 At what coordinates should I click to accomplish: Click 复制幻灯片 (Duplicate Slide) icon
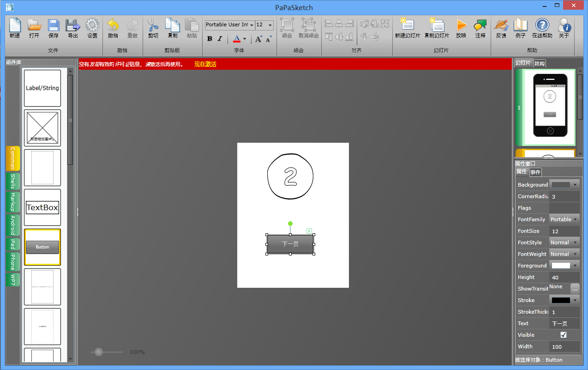436,24
